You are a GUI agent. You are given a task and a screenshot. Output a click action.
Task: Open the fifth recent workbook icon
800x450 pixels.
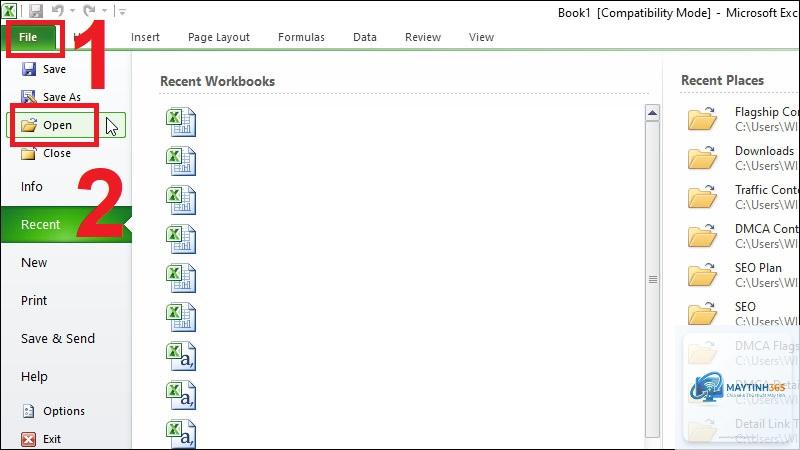181,278
